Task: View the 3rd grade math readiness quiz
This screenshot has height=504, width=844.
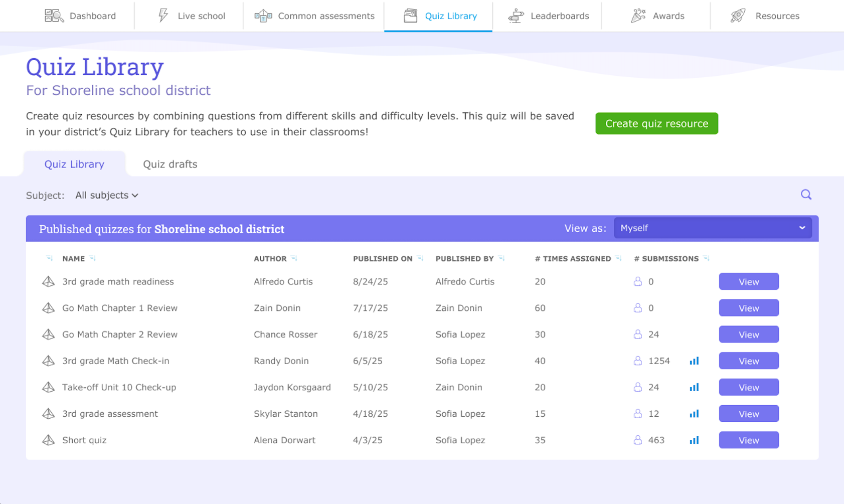Action: click(x=749, y=281)
